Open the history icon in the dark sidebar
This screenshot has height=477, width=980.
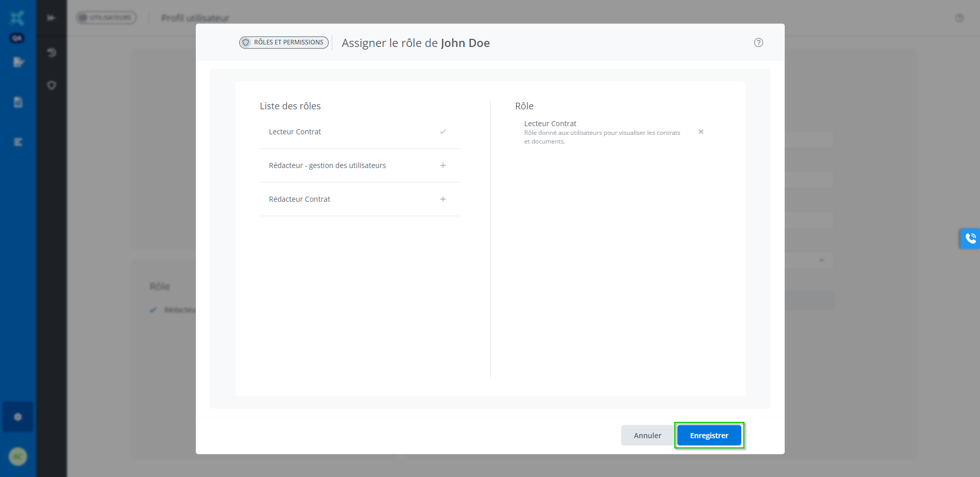pos(51,53)
